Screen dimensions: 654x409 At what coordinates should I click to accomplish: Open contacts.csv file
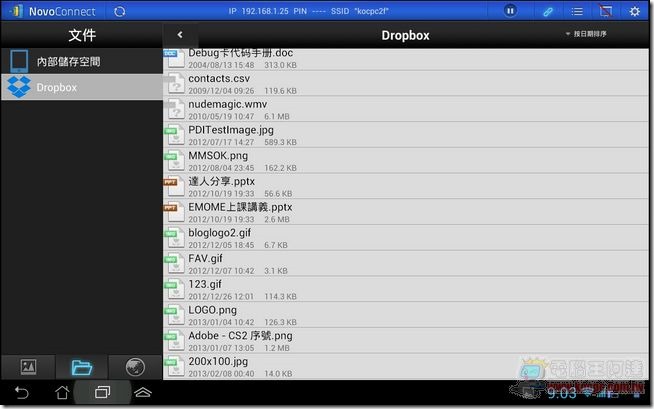coord(406,84)
